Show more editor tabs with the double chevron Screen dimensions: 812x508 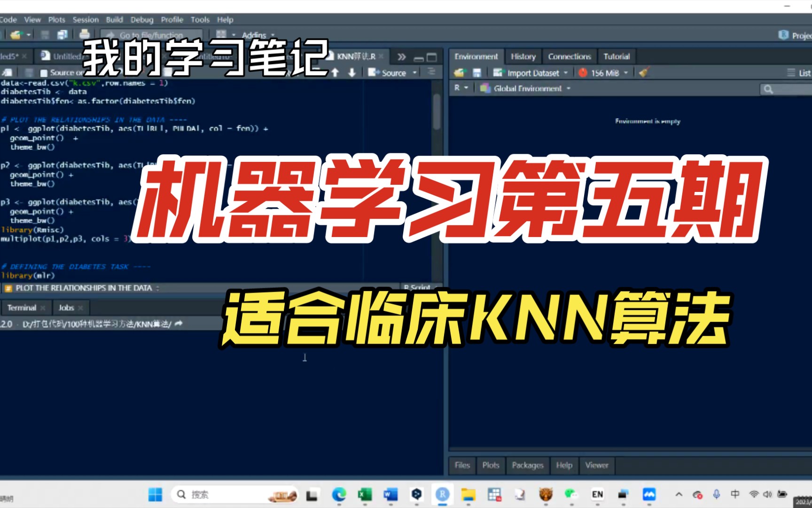click(401, 57)
